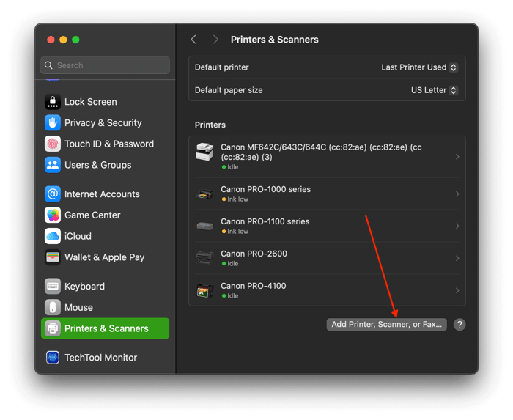Select Privacy & Security in the sidebar
Image resolution: width=513 pixels, height=420 pixels.
coord(103,122)
